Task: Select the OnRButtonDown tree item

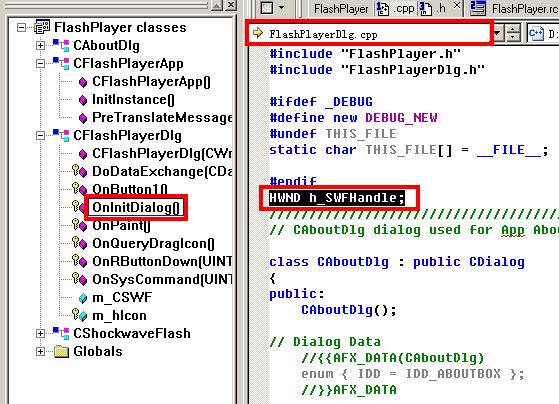Action: (x=162, y=261)
